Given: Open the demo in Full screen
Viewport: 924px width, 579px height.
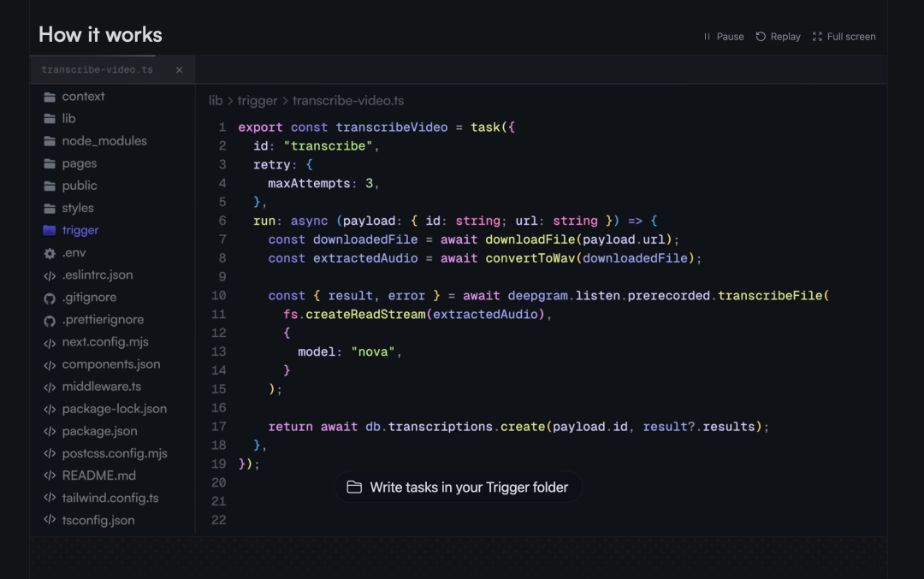Looking at the screenshot, I should click(x=844, y=37).
